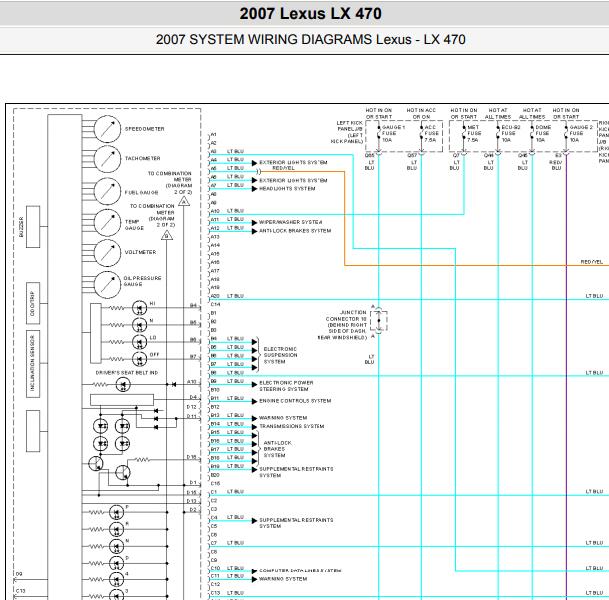Click the "FUEL GAUGE" label
609x600 pixels.
[141, 193]
